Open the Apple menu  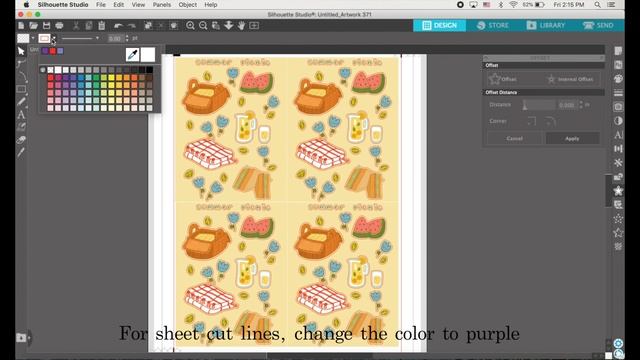click(27, 5)
